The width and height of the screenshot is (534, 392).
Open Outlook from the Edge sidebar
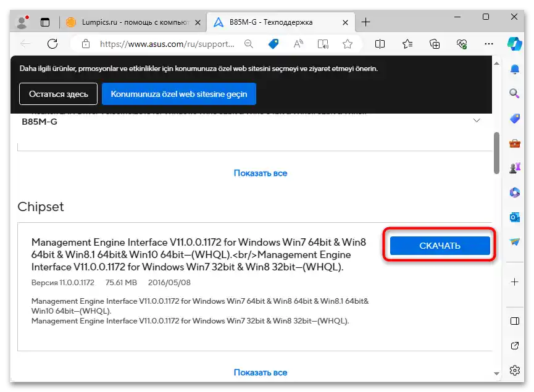(x=514, y=217)
